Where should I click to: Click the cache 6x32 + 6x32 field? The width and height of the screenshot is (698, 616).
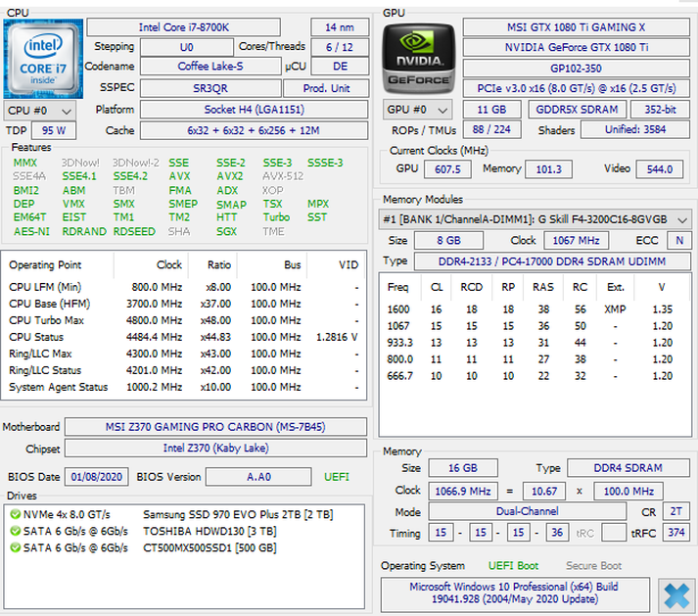255,130
